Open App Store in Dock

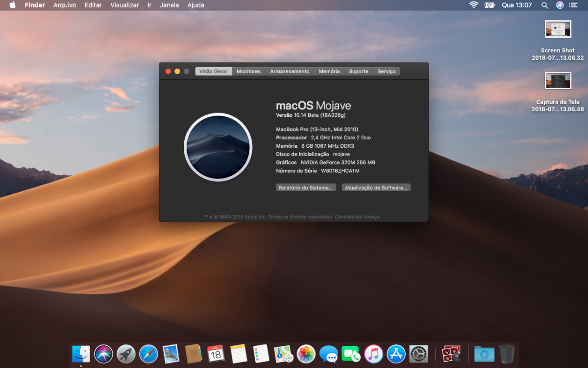coord(396,354)
